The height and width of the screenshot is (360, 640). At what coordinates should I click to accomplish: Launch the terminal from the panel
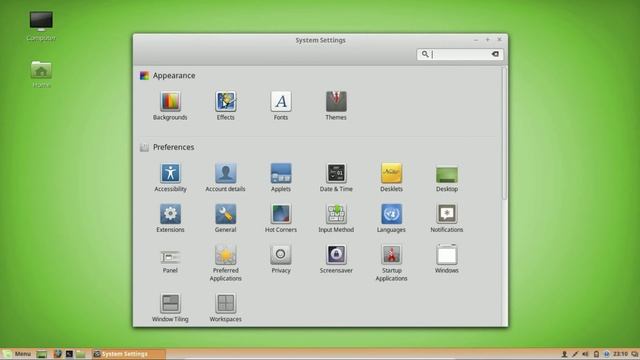coord(69,354)
